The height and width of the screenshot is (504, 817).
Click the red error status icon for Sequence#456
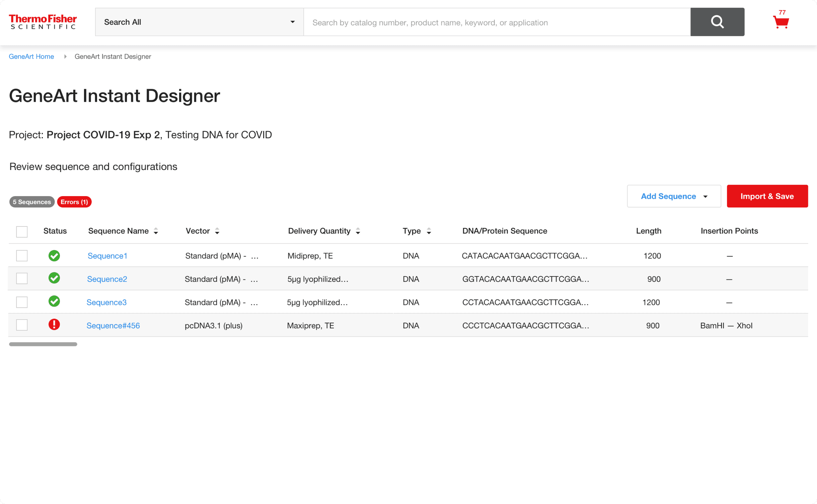click(x=54, y=325)
